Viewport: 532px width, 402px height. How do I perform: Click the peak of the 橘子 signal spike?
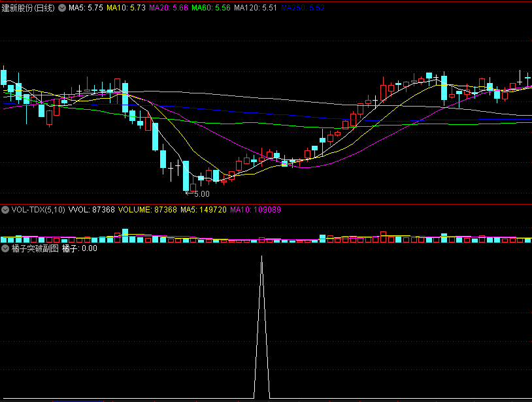click(261, 256)
